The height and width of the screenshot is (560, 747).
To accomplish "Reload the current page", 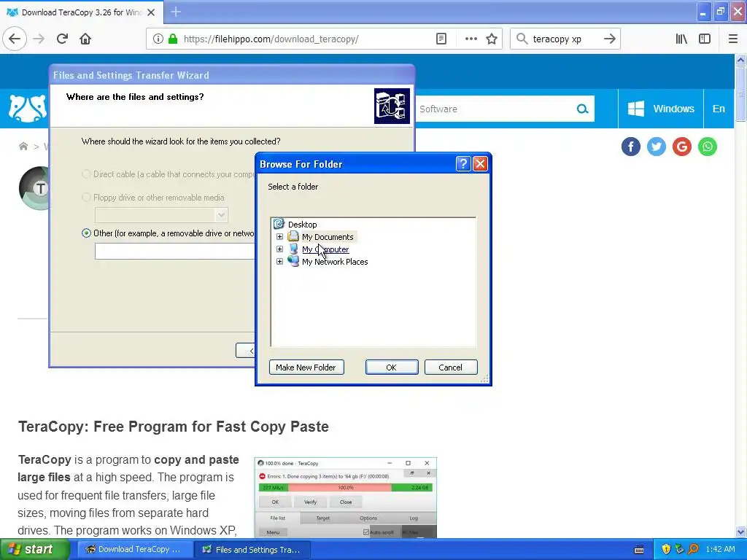I will [x=62, y=39].
